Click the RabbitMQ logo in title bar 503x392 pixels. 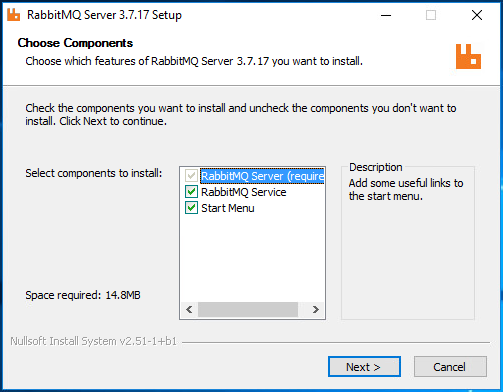pos(14,15)
